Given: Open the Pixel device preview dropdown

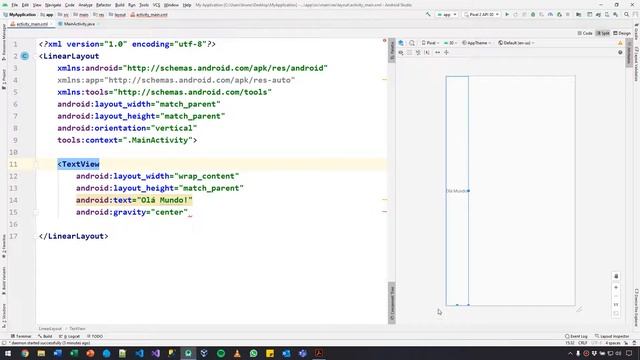Looking at the screenshot, I should 430,43.
